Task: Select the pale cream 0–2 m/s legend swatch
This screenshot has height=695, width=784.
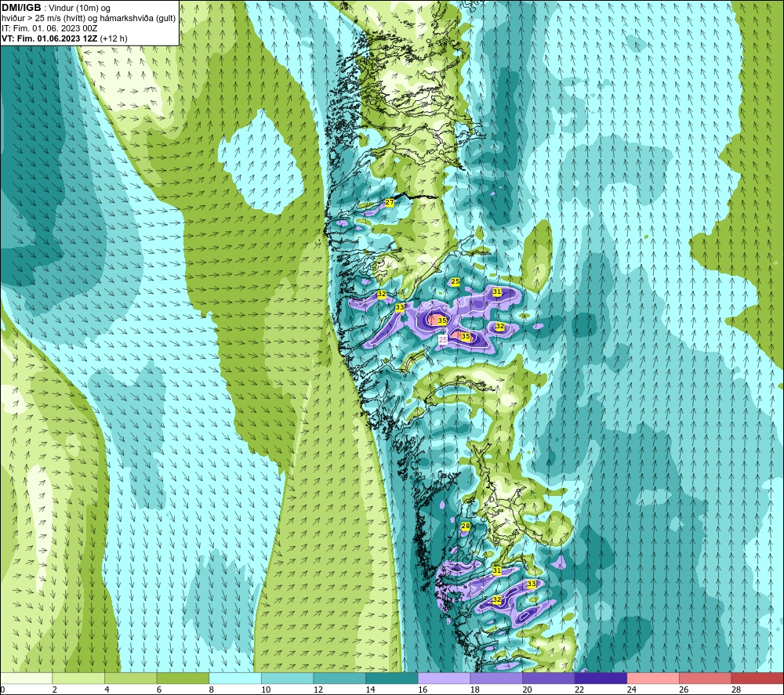Action: tap(26, 678)
